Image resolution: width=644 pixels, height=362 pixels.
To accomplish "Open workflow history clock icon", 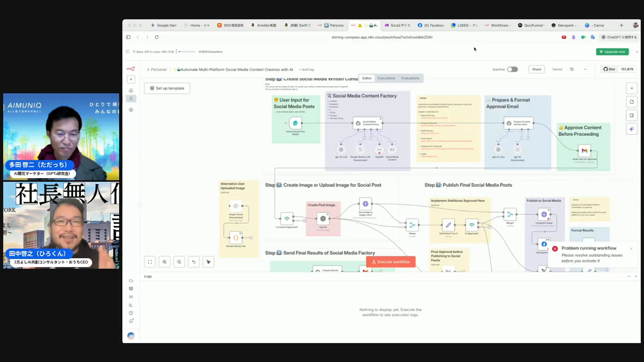I will pyautogui.click(x=572, y=69).
